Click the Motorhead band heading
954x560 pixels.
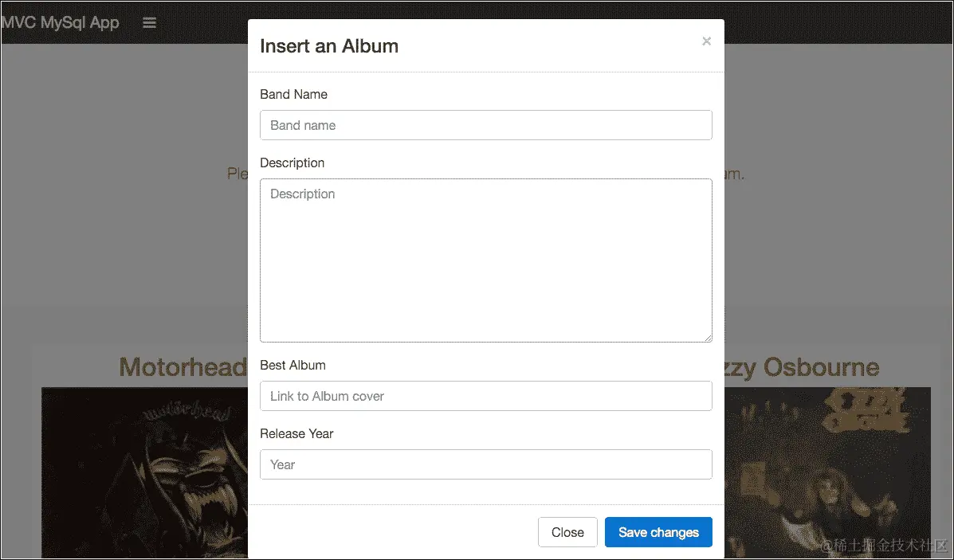point(183,367)
